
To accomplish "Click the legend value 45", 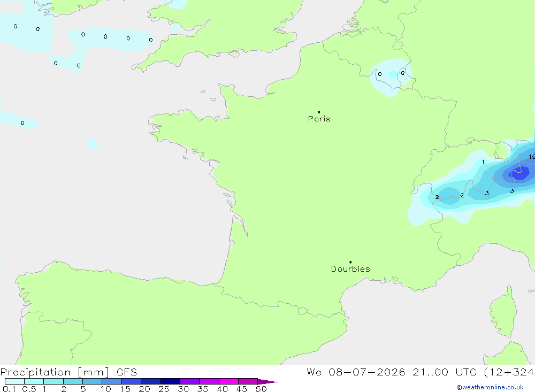I will click(242, 389).
